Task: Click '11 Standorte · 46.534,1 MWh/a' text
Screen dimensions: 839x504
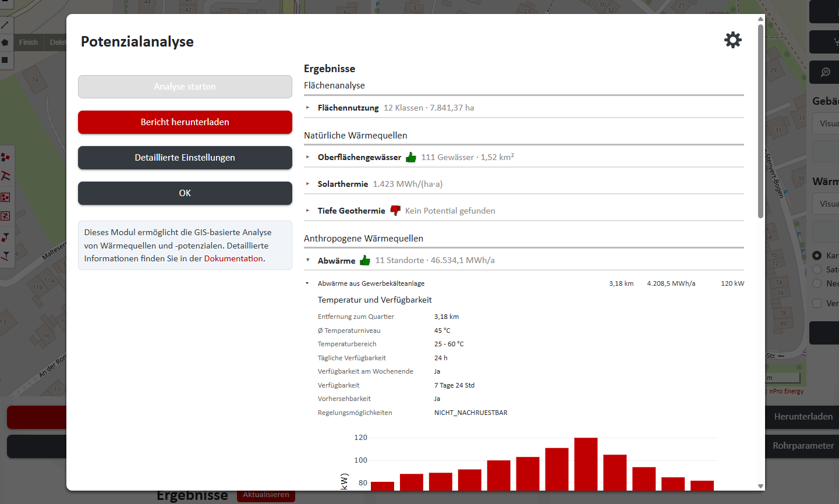Action: 435,260
